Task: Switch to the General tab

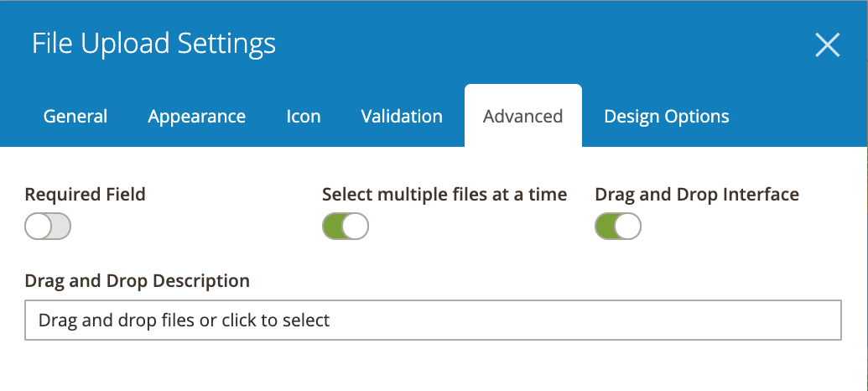Action: click(x=75, y=117)
